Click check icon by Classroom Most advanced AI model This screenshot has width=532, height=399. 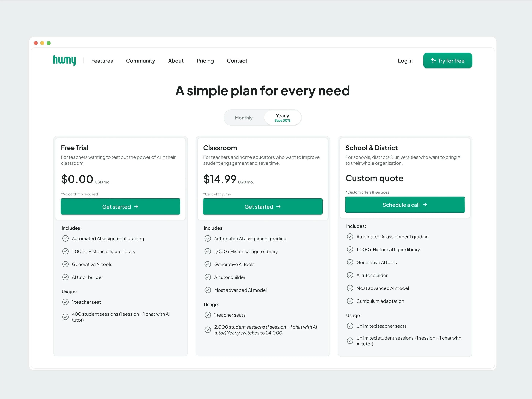(207, 290)
